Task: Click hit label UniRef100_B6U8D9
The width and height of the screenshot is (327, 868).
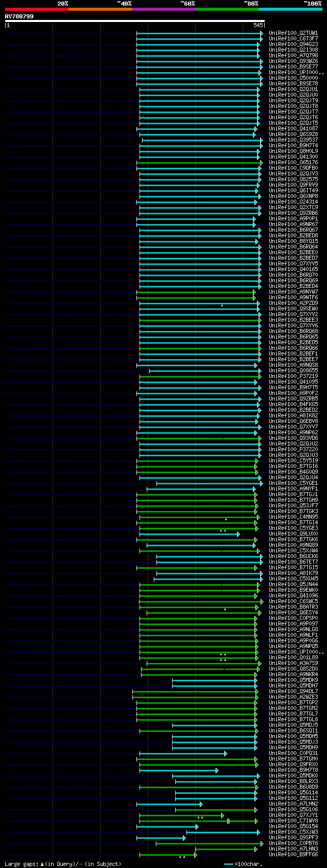Action: tap(293, 787)
